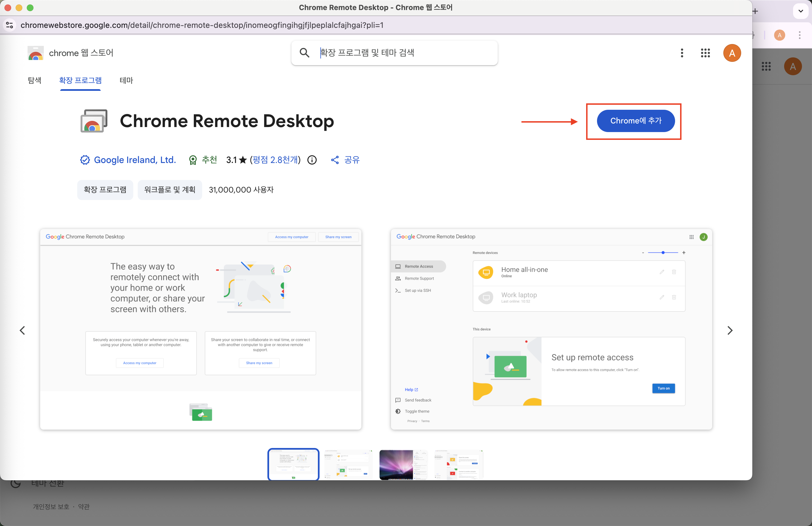Show next screenshot with right chevron
812x526 pixels.
point(730,330)
